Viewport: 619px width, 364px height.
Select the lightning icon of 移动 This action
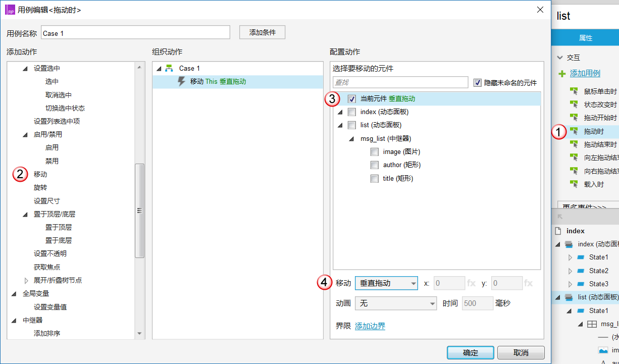coord(182,81)
